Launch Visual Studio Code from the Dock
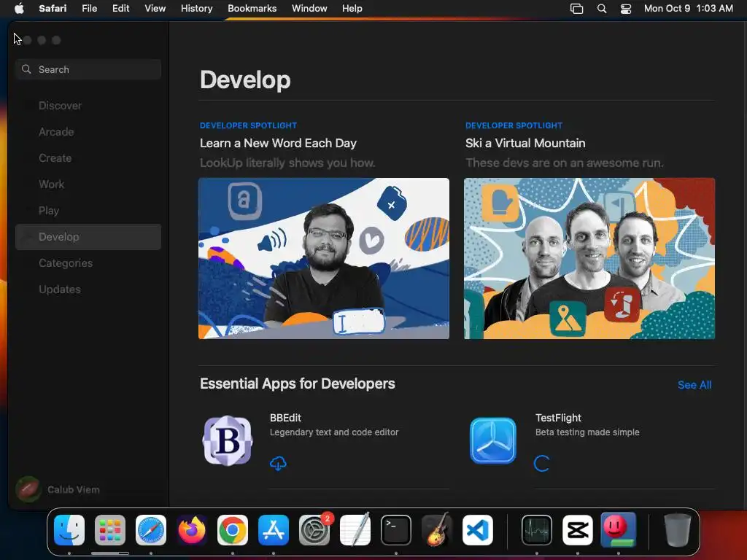The height and width of the screenshot is (560, 747). 478,529
